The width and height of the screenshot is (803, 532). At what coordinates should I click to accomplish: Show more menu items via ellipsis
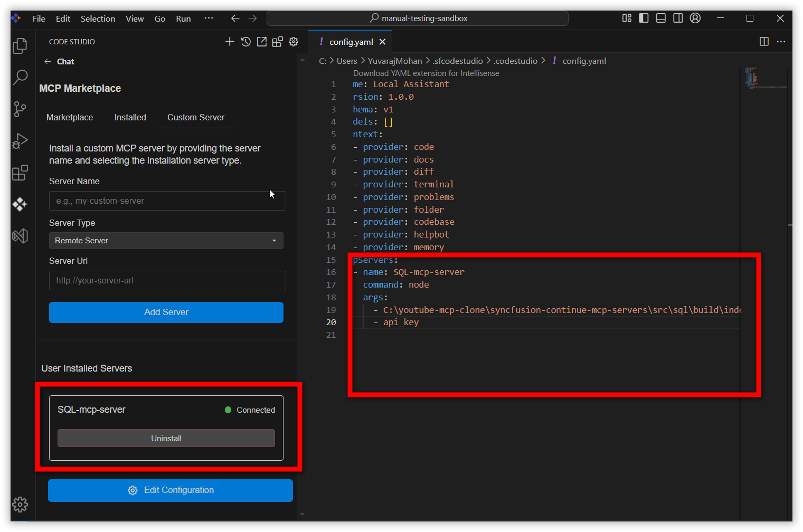[209, 18]
